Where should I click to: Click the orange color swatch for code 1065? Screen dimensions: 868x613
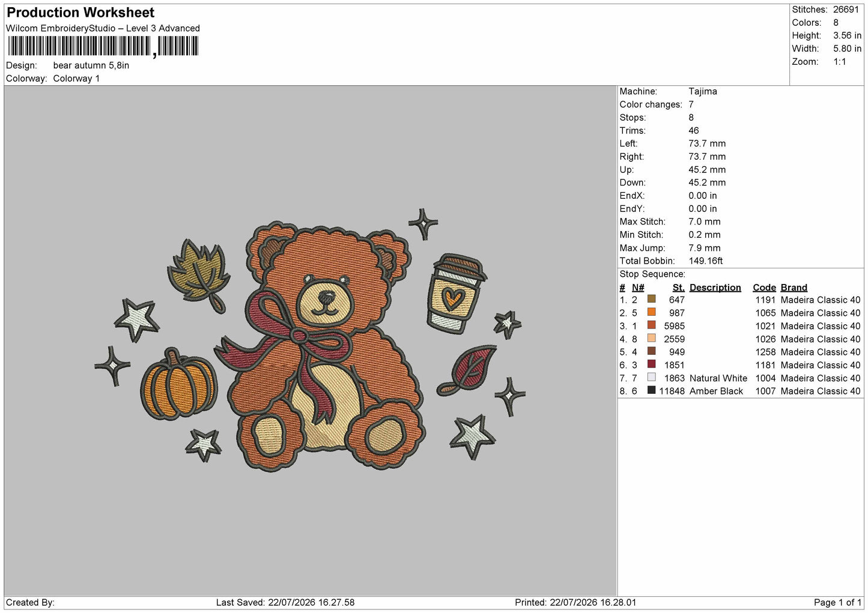[651, 312]
